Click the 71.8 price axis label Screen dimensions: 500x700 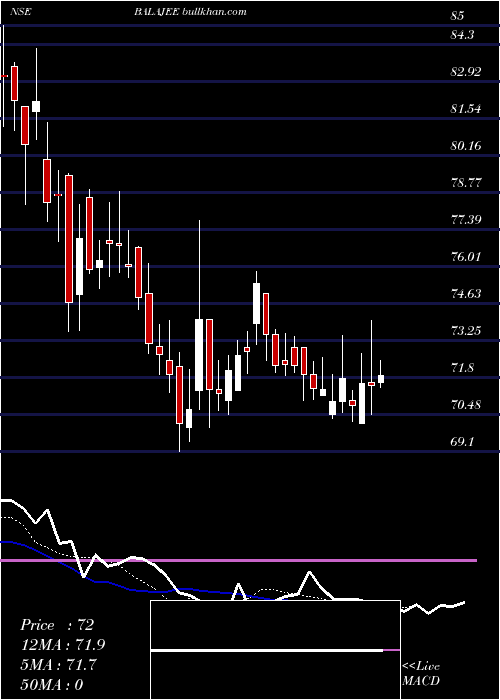[x=462, y=368]
